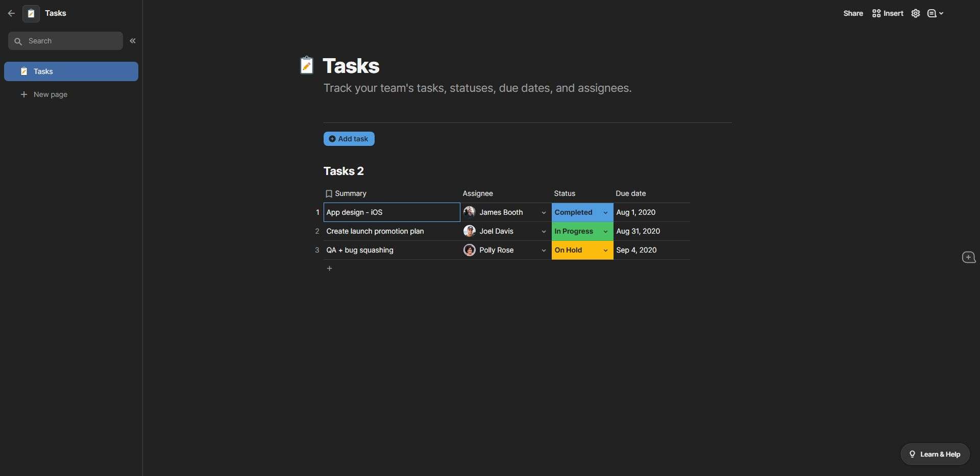Screen dimensions: 980x476
Task: Click James Booth's avatar
Action: point(469,212)
